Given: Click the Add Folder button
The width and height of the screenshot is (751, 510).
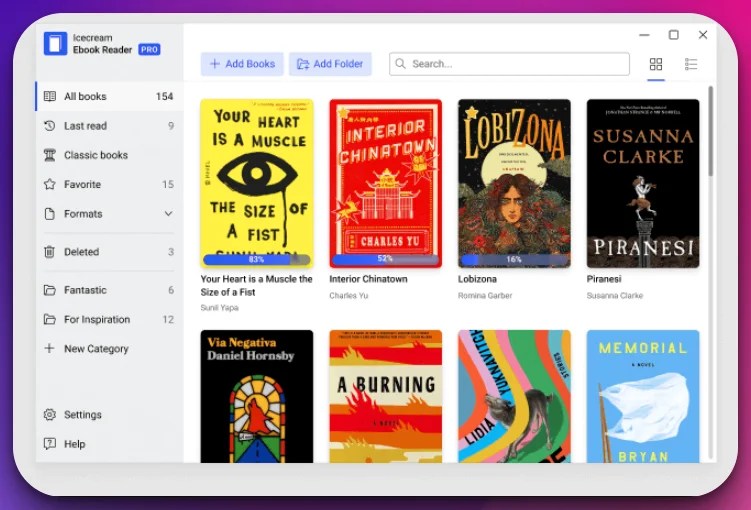Looking at the screenshot, I should pos(330,64).
